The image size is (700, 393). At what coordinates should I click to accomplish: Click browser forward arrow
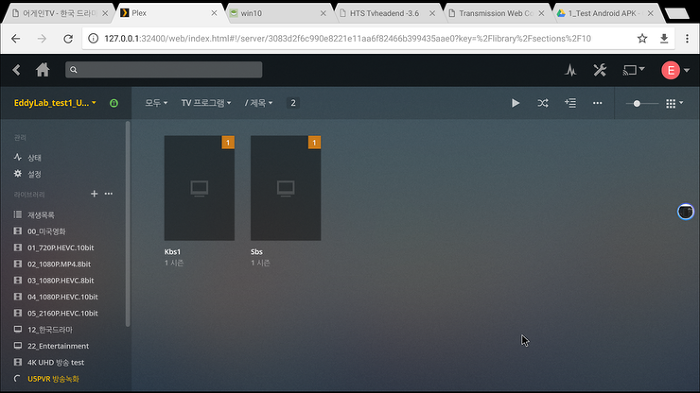click(x=42, y=39)
